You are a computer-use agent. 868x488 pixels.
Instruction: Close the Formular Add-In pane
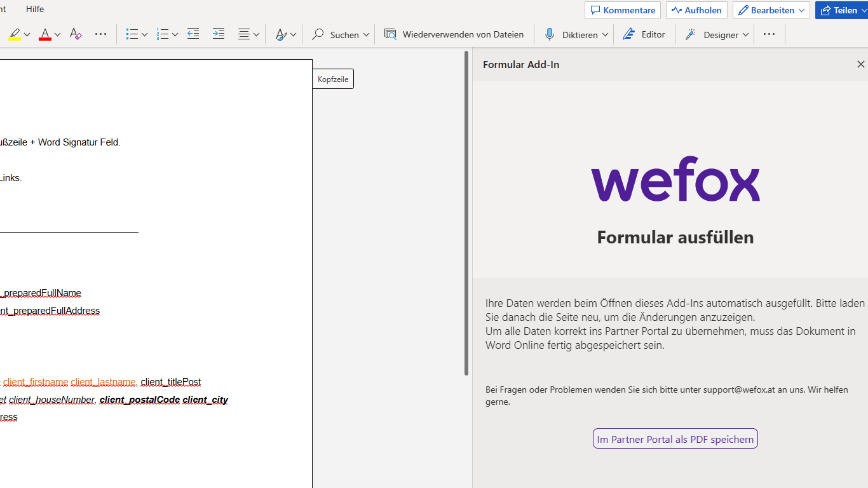[861, 64]
